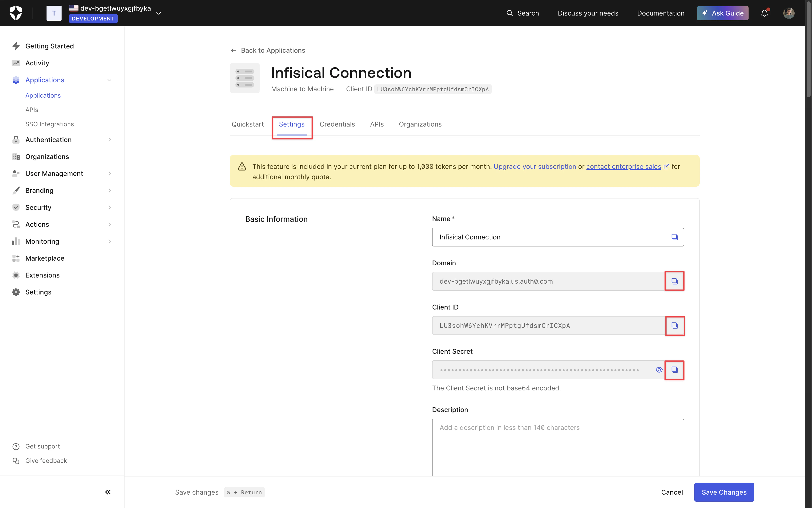
Task: Expand the Security section chevron
Action: 109,207
